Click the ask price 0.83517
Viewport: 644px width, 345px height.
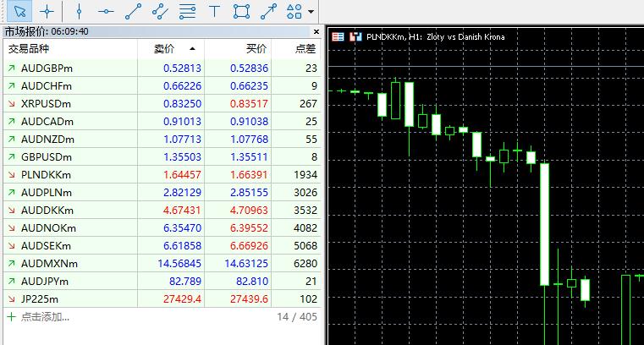pos(250,104)
